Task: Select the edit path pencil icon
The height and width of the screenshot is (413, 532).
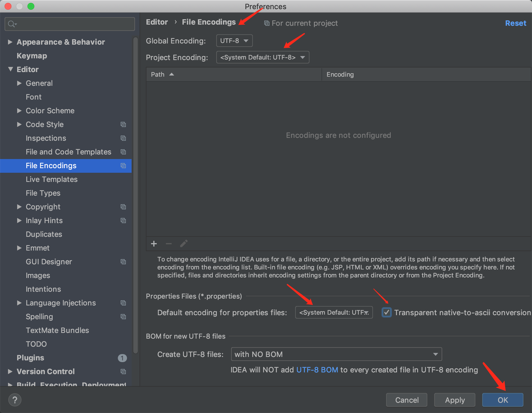Action: (184, 243)
